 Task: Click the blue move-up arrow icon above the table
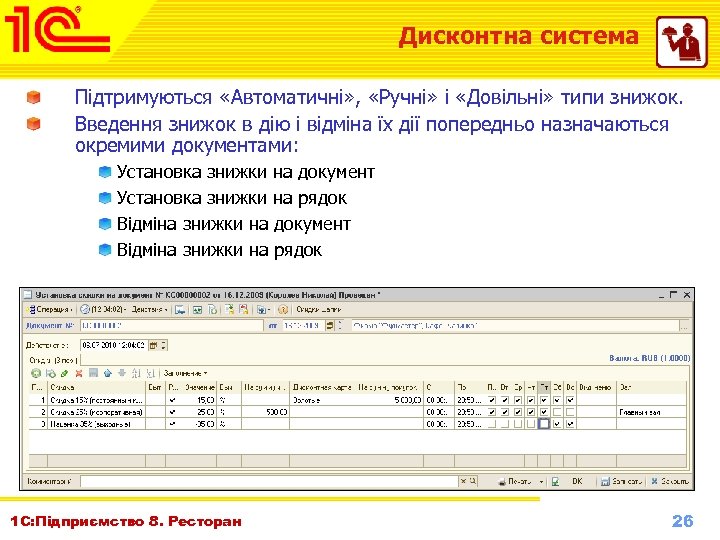tap(107, 373)
